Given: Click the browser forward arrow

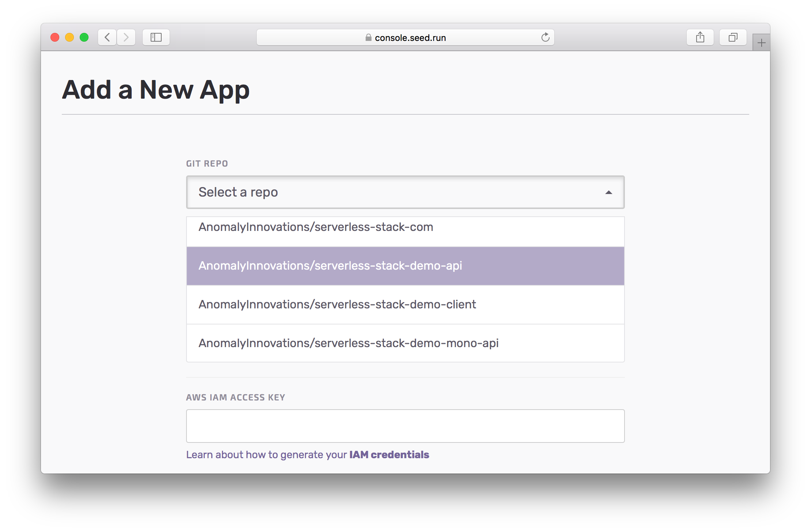Looking at the screenshot, I should point(126,37).
